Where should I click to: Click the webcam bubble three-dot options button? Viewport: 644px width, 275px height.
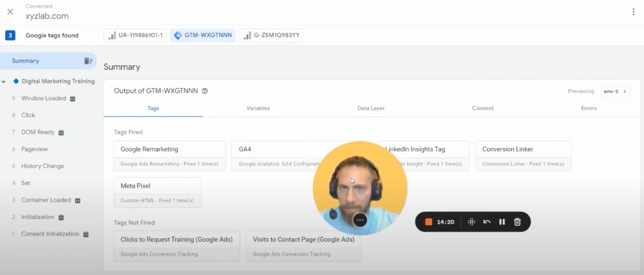click(x=360, y=220)
